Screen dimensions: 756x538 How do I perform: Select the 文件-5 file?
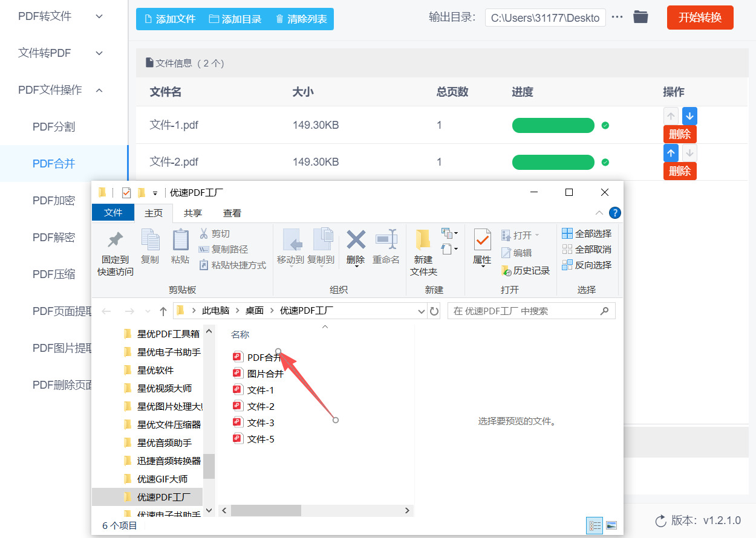tap(254, 439)
